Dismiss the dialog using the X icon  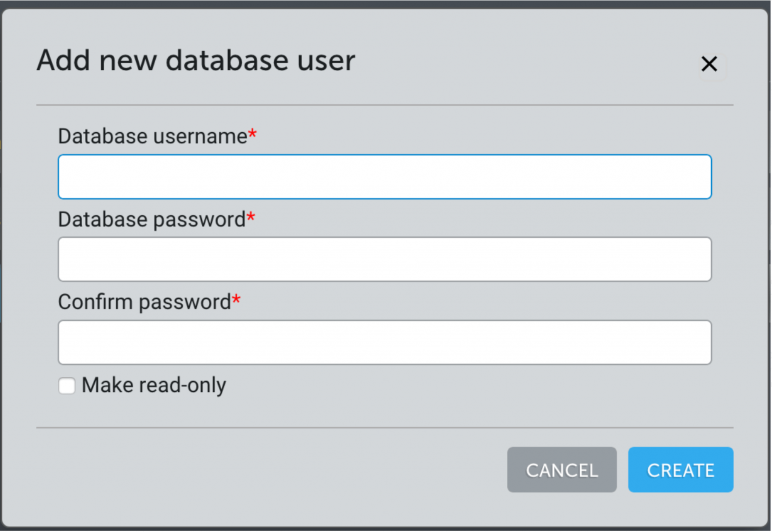click(x=709, y=64)
